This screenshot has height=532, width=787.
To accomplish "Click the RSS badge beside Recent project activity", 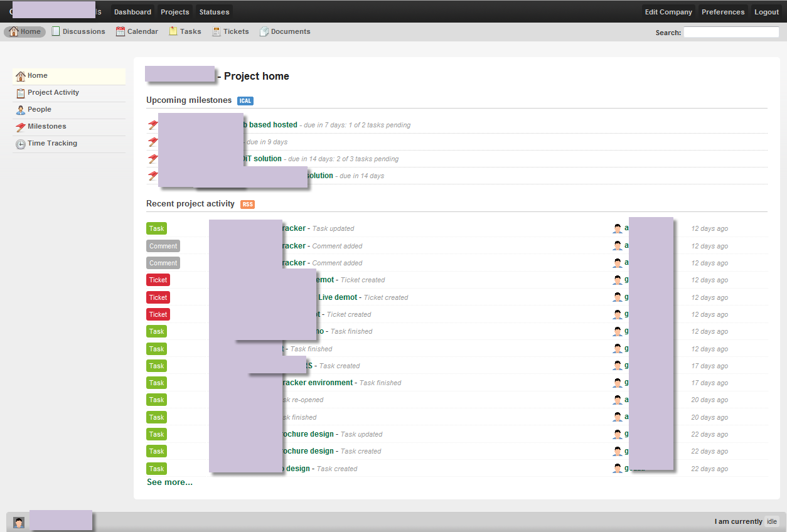I will click(247, 205).
